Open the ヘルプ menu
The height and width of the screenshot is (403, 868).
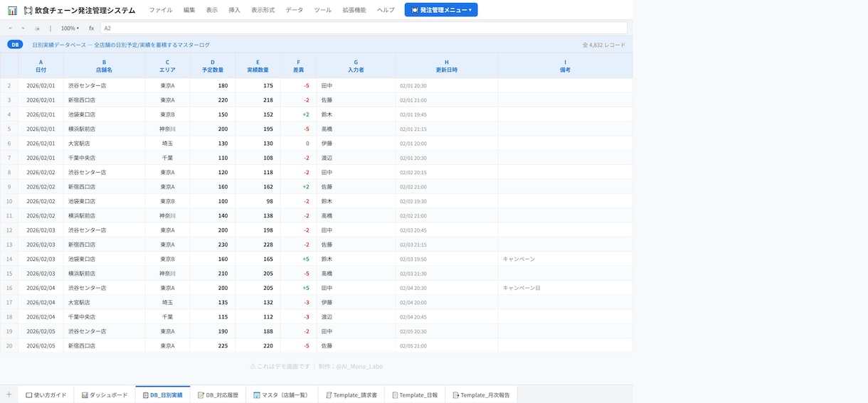pyautogui.click(x=386, y=10)
